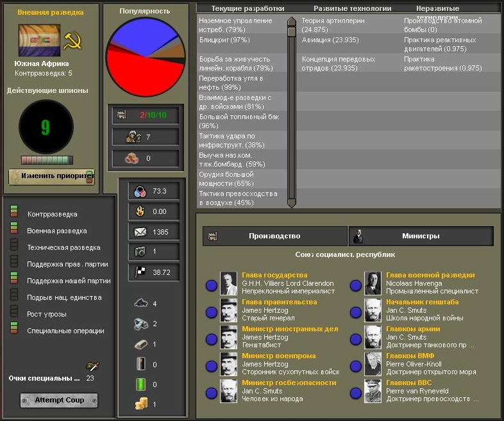Screen dimensions: 504x421
Task: Click the Attempt Coup button
Action: (x=59, y=400)
